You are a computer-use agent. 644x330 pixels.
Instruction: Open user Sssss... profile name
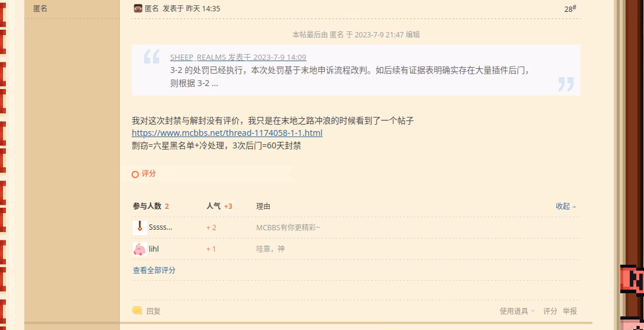point(160,227)
